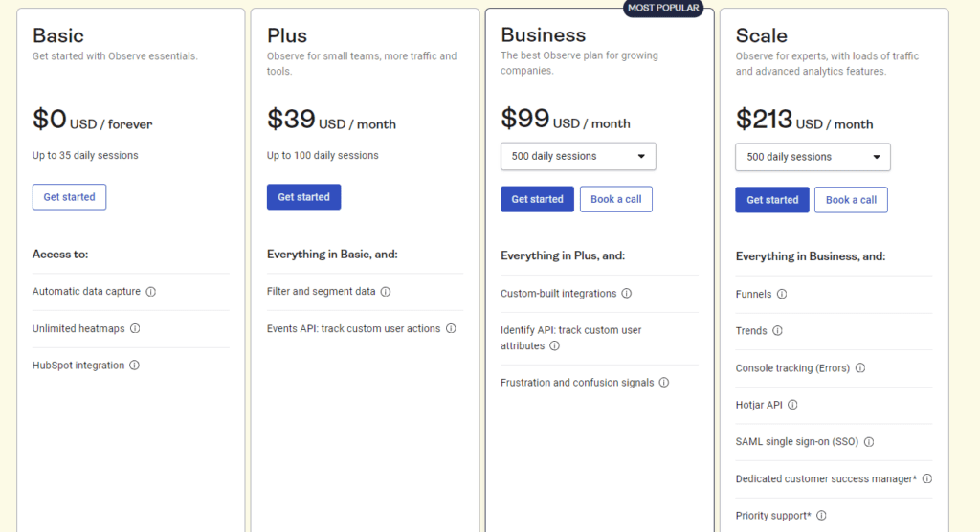
Task: Click Get started for the Business plan
Action: tap(537, 199)
